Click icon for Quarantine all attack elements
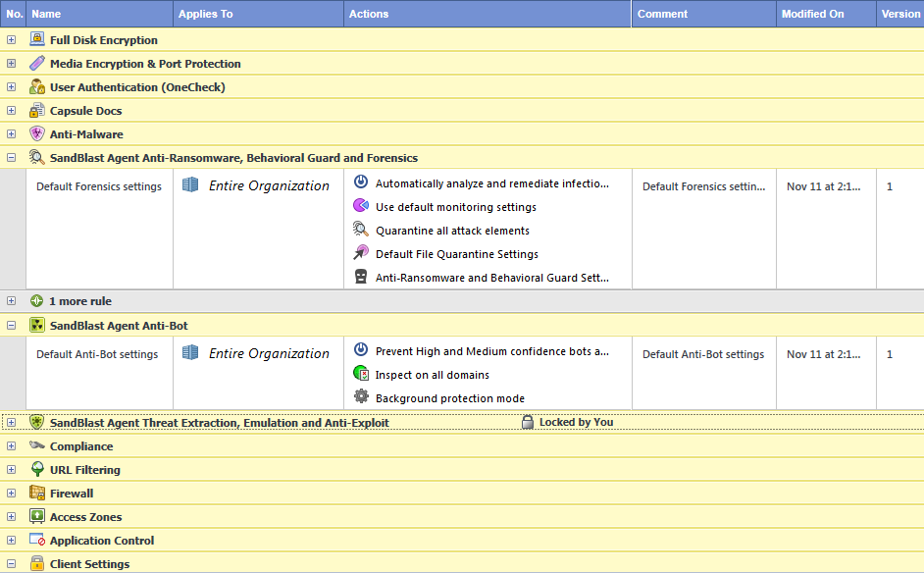This screenshot has height=573, width=924. point(361,229)
